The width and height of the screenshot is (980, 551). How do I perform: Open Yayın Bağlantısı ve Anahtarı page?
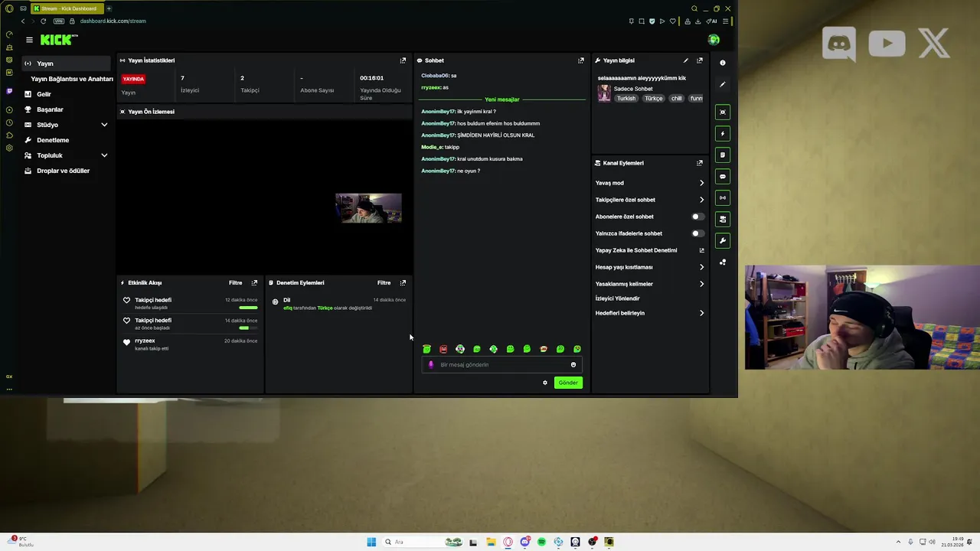72,79
